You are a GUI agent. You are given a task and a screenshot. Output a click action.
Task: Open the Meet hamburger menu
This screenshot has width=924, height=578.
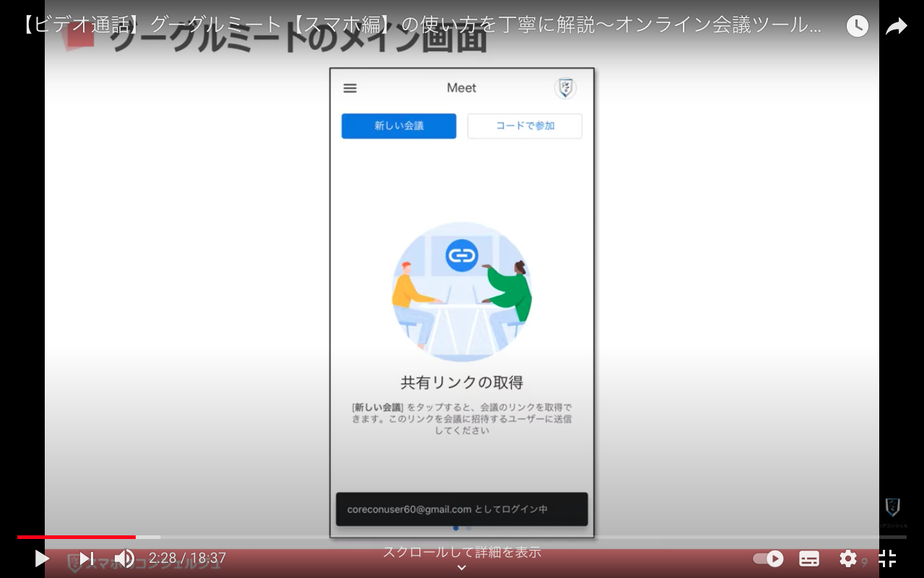pos(350,88)
